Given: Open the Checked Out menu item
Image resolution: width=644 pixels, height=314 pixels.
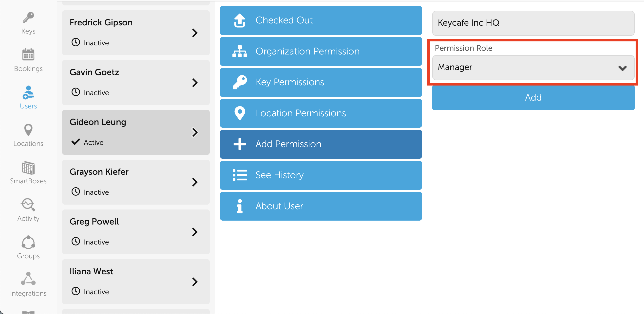Looking at the screenshot, I should click(321, 20).
